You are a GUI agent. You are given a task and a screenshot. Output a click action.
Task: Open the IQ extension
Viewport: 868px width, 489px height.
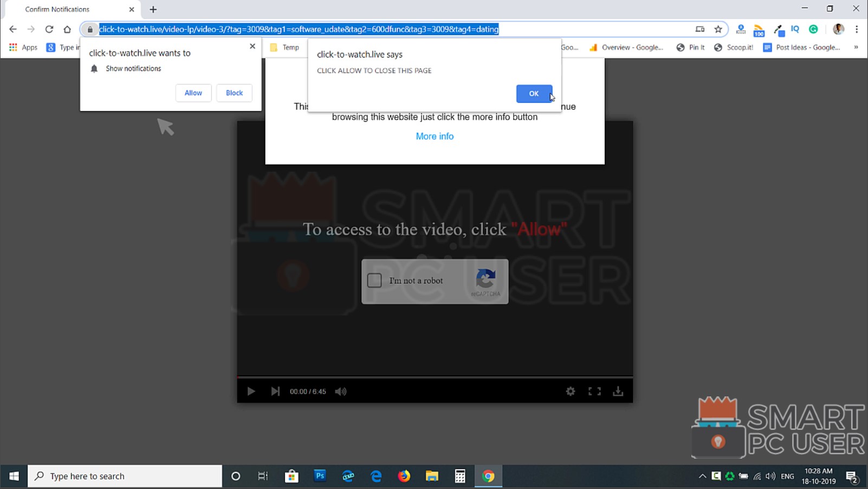pyautogui.click(x=794, y=29)
